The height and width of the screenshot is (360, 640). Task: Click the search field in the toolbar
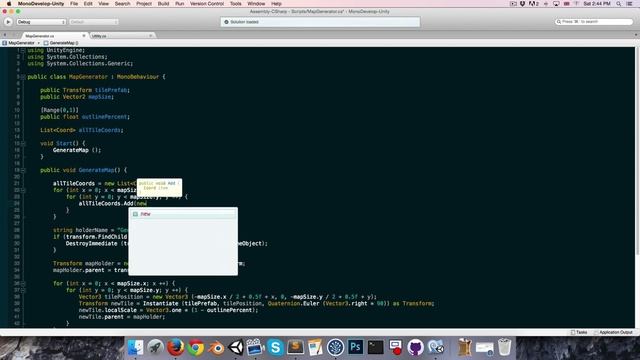594,22
